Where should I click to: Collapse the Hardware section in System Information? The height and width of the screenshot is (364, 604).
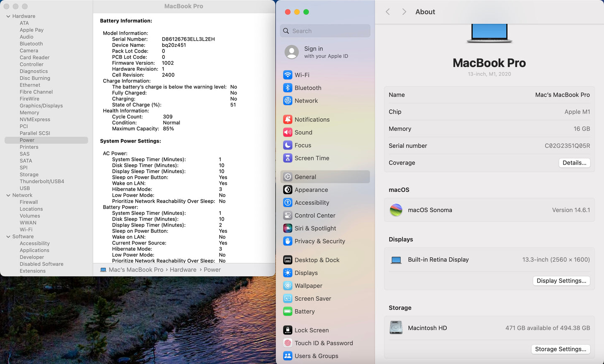point(8,16)
